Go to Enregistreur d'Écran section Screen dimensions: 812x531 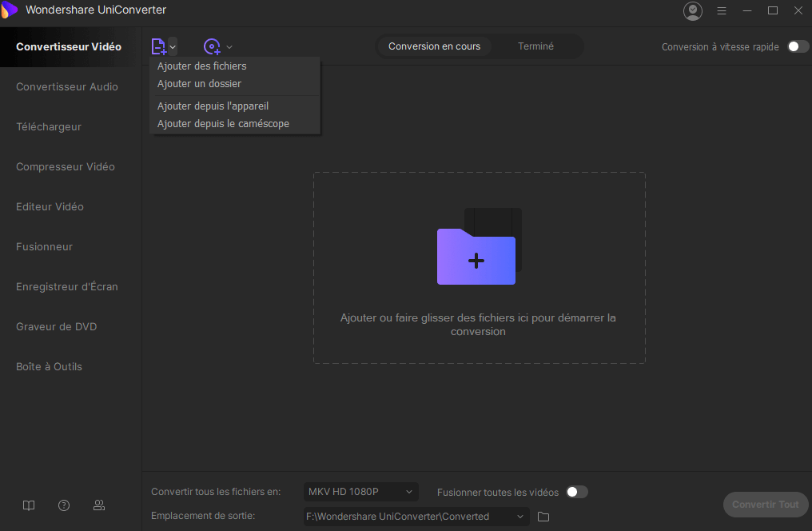coord(67,286)
